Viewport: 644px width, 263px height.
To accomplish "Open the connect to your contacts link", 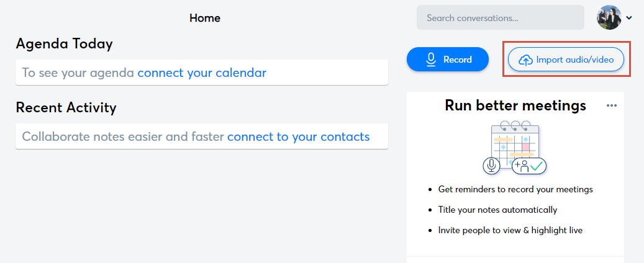I will tap(298, 136).
